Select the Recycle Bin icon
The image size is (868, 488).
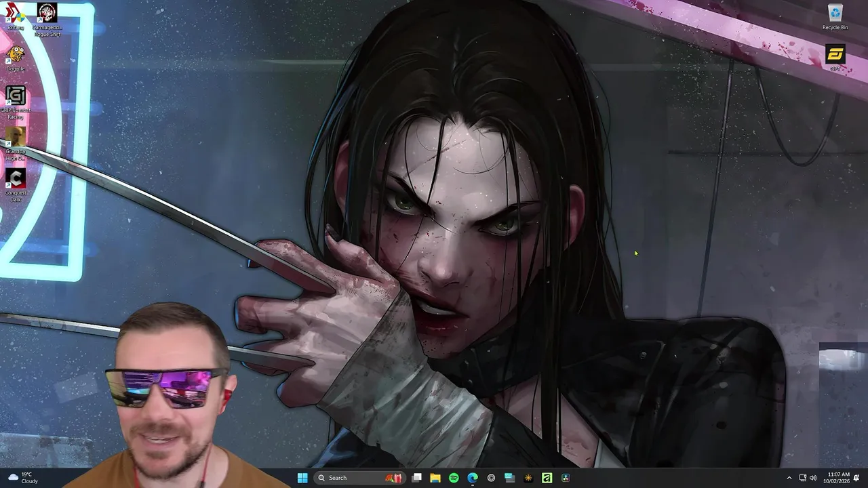[x=835, y=17]
